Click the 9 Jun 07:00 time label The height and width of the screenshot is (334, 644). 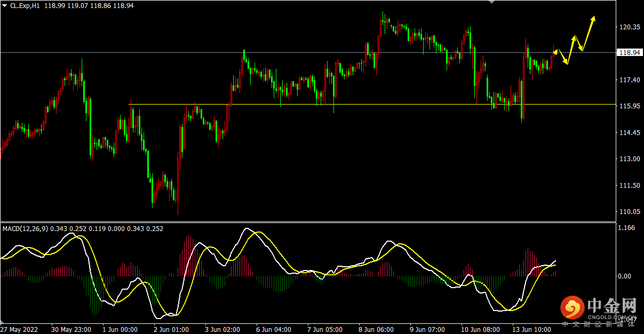pos(428,330)
